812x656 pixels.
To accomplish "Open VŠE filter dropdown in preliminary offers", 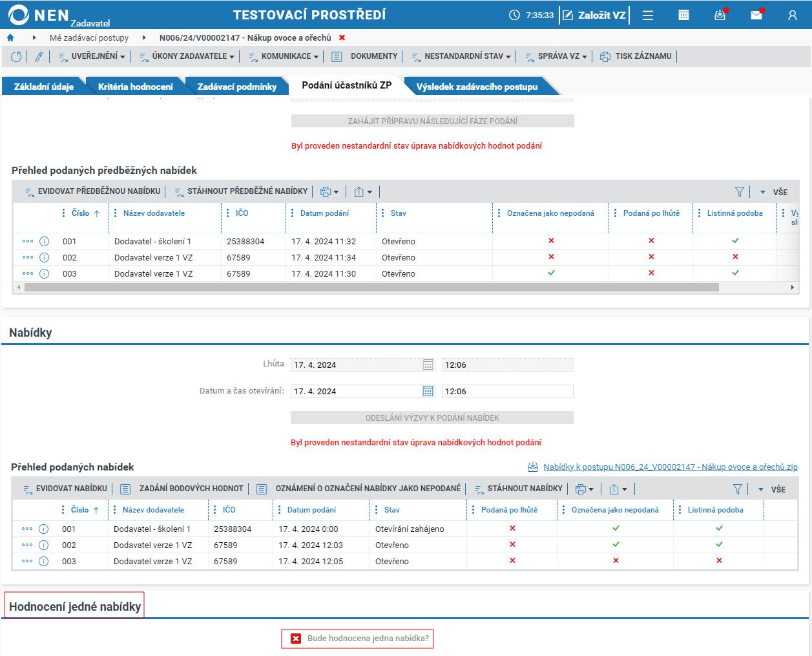I will click(774, 192).
